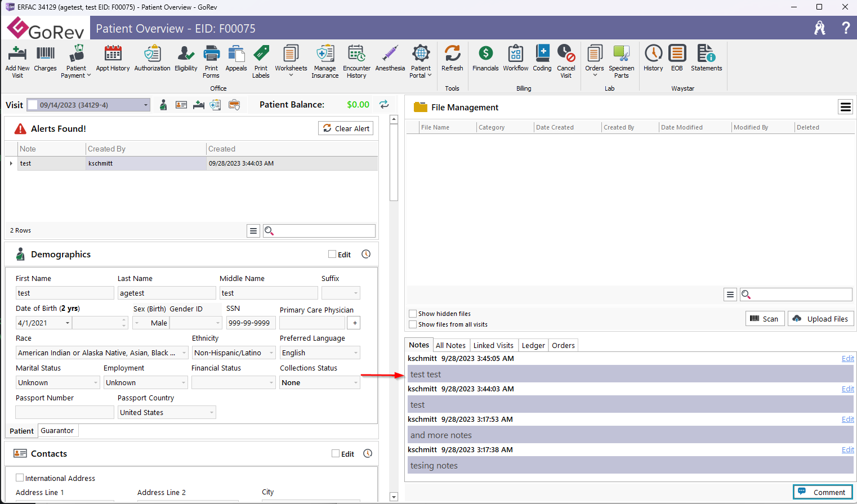Click the Upload Files button

820,319
